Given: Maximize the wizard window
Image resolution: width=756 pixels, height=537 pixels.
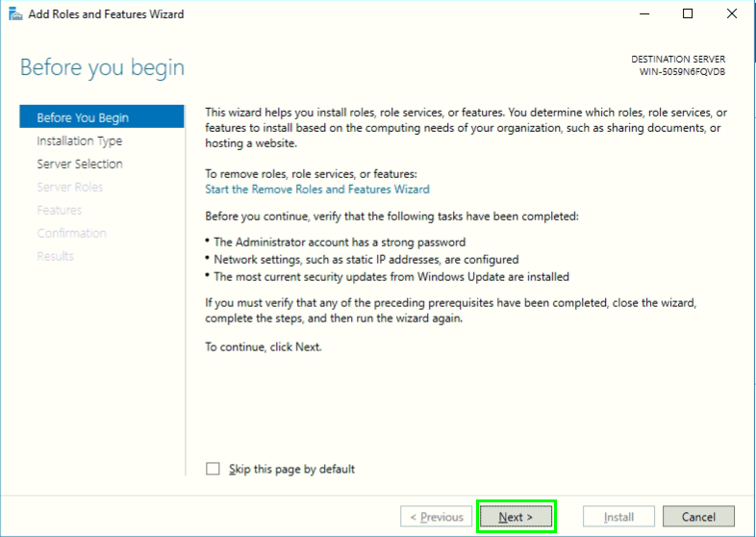Looking at the screenshot, I should pyautogui.click(x=688, y=14).
